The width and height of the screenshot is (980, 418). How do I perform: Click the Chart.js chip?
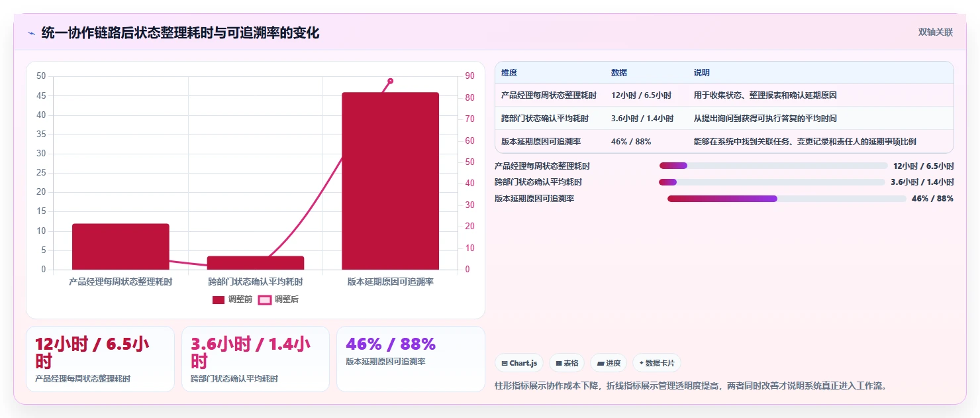pyautogui.click(x=519, y=363)
